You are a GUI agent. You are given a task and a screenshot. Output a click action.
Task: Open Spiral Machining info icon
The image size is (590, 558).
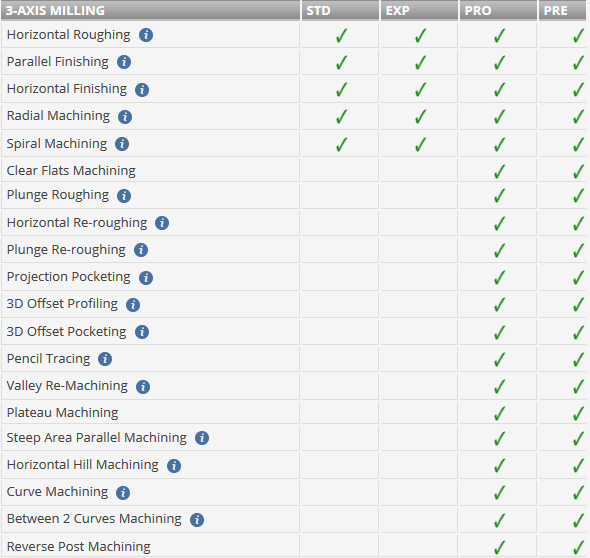click(x=122, y=144)
